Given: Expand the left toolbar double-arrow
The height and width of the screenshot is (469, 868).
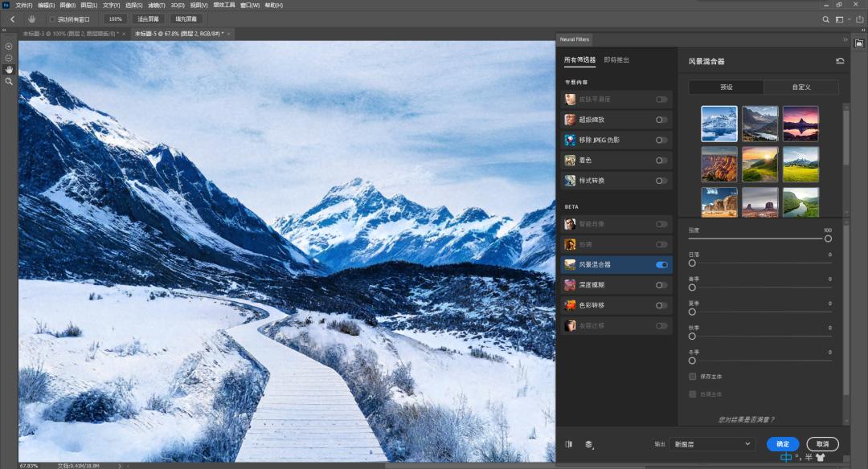Looking at the screenshot, I should click(6, 35).
